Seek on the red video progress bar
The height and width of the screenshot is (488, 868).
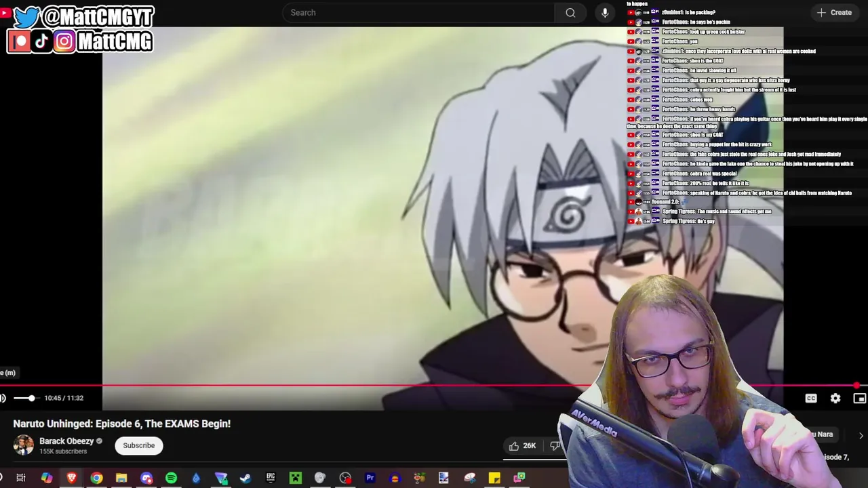[434, 386]
